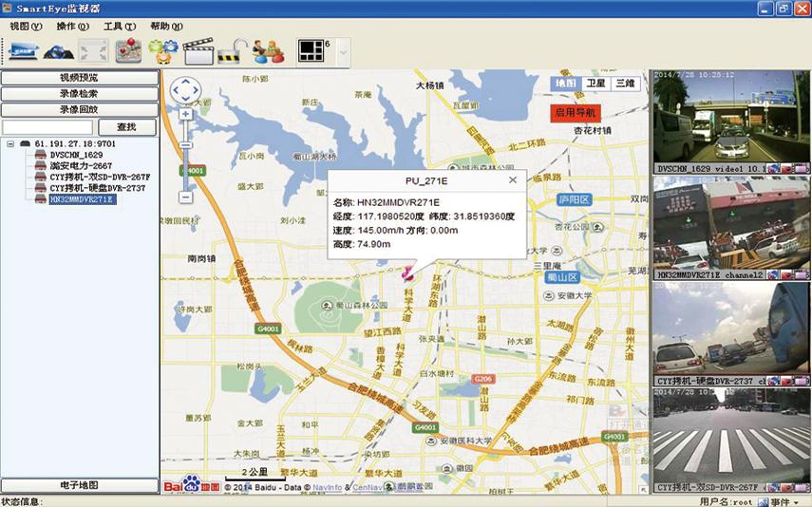The image size is (812, 507).
Task: Select device CYY拷机-硬盘DVR-2737 in the tree
Action: pyautogui.click(x=98, y=188)
